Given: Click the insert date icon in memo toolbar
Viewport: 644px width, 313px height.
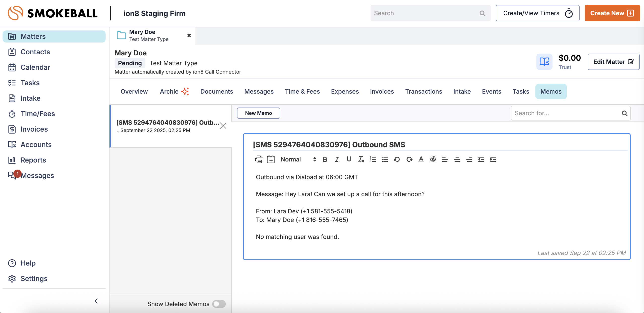Looking at the screenshot, I should point(271,159).
